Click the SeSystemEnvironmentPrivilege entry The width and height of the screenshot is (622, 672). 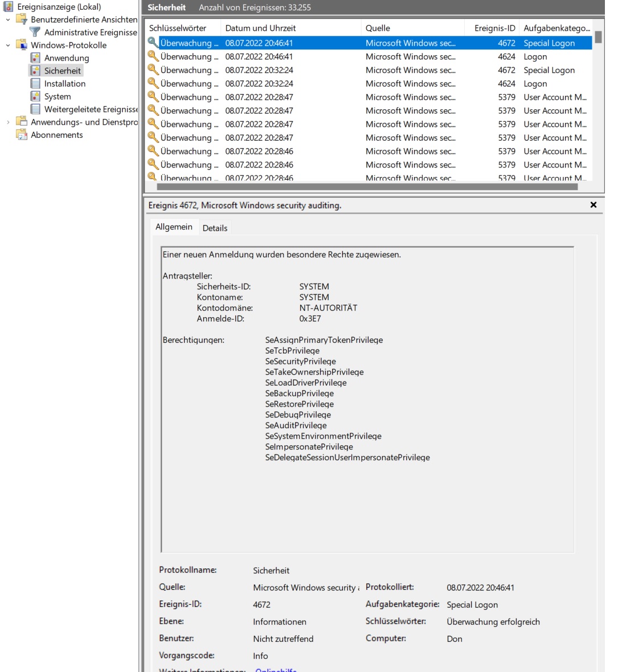[323, 436]
